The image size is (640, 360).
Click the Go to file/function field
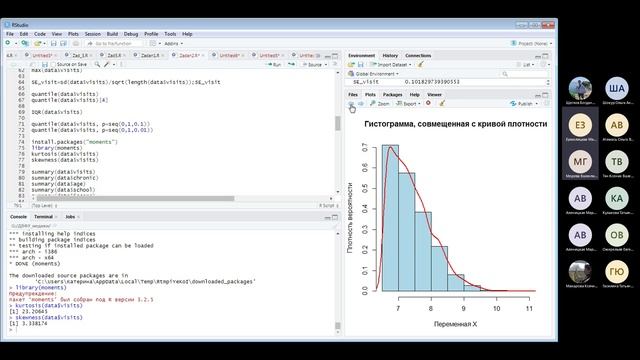point(114,43)
